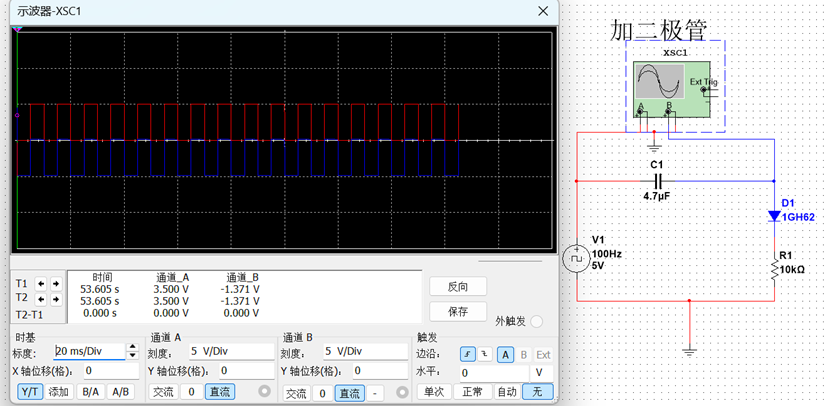Image resolution: width=830 pixels, height=406 pixels.
Task: Set timebase display mode to B/A
Action: pos(91,392)
